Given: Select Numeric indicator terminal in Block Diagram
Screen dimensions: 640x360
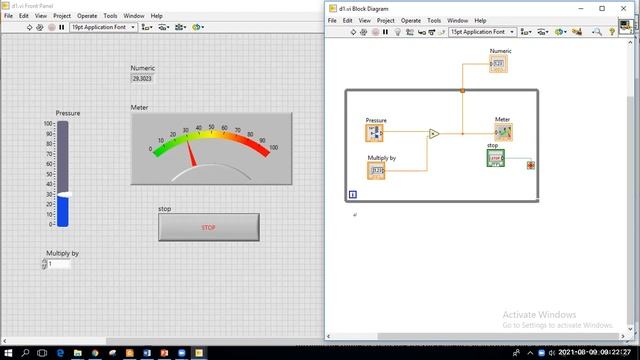Looking at the screenshot, I should coord(498,64).
